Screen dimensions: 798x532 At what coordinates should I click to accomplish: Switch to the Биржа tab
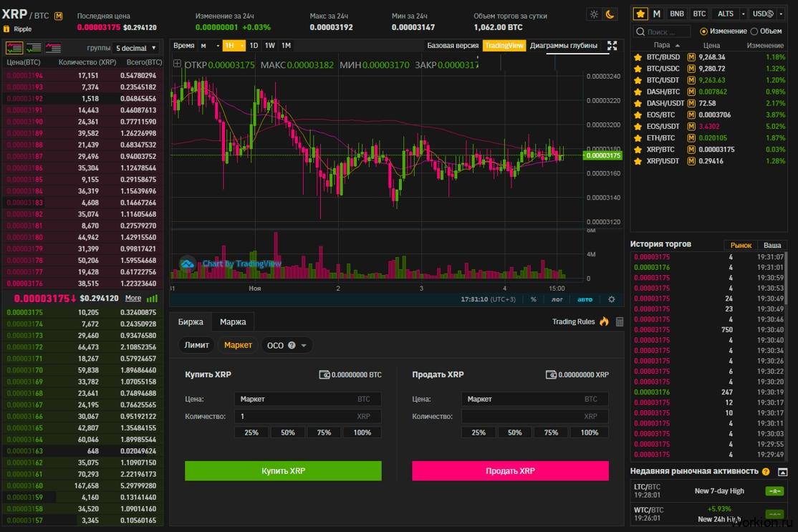pos(191,322)
